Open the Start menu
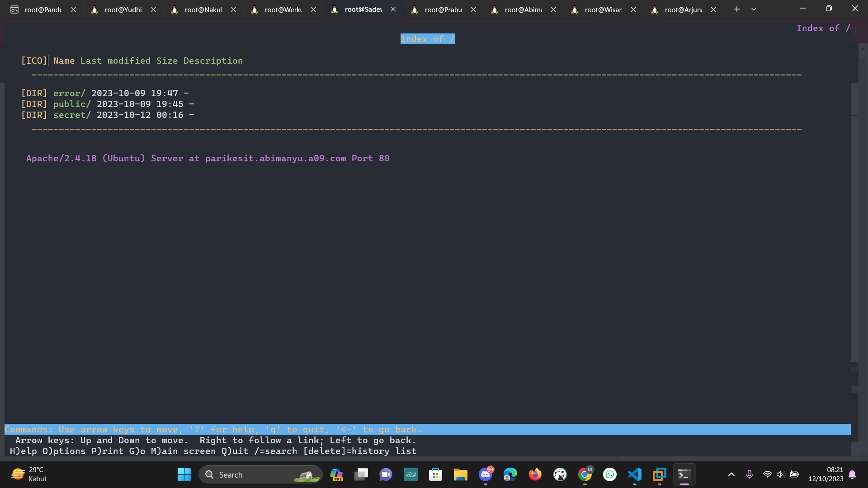Image resolution: width=868 pixels, height=488 pixels. pyautogui.click(x=184, y=474)
